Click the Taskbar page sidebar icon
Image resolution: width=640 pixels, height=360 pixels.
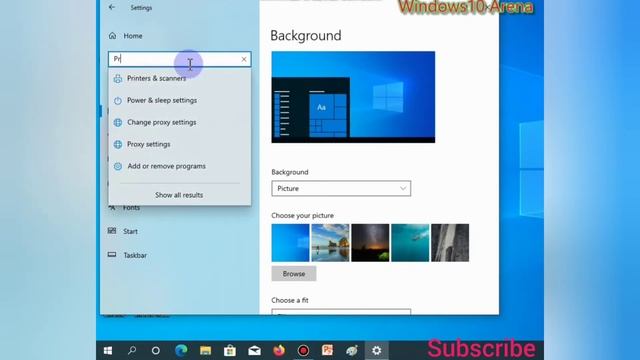tap(112, 255)
